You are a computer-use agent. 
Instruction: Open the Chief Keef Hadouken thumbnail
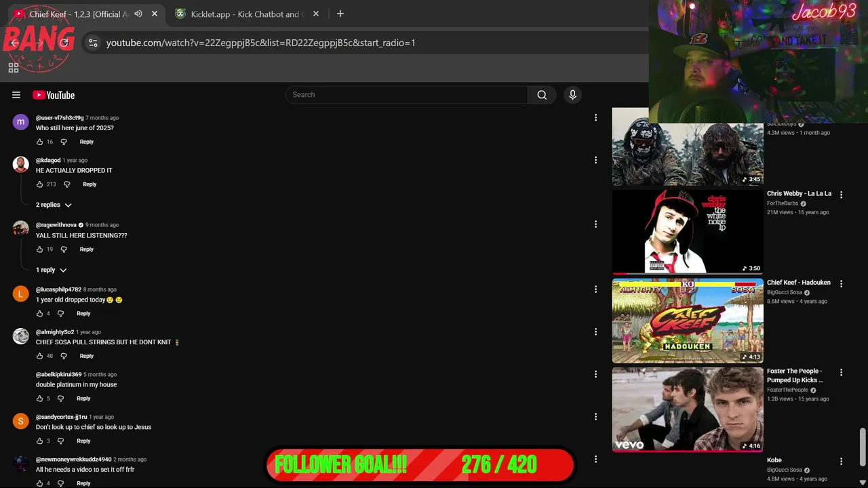pos(688,321)
